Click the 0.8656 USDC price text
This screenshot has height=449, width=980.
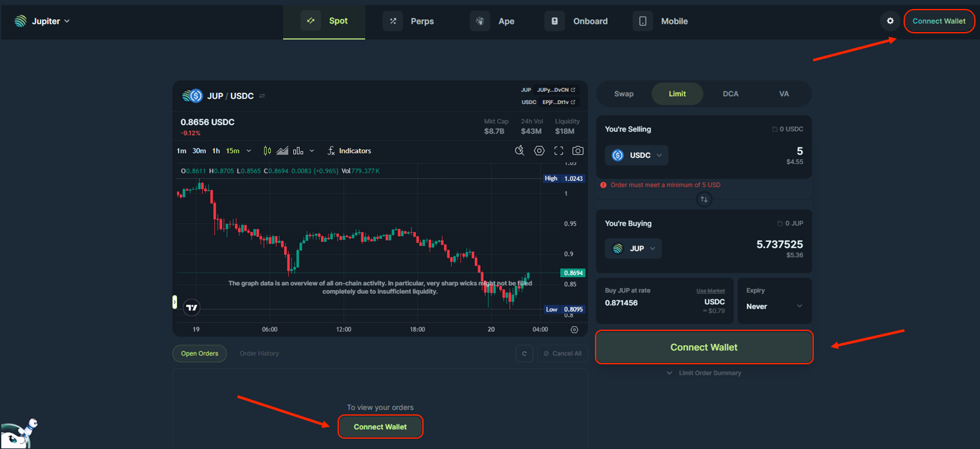point(207,122)
